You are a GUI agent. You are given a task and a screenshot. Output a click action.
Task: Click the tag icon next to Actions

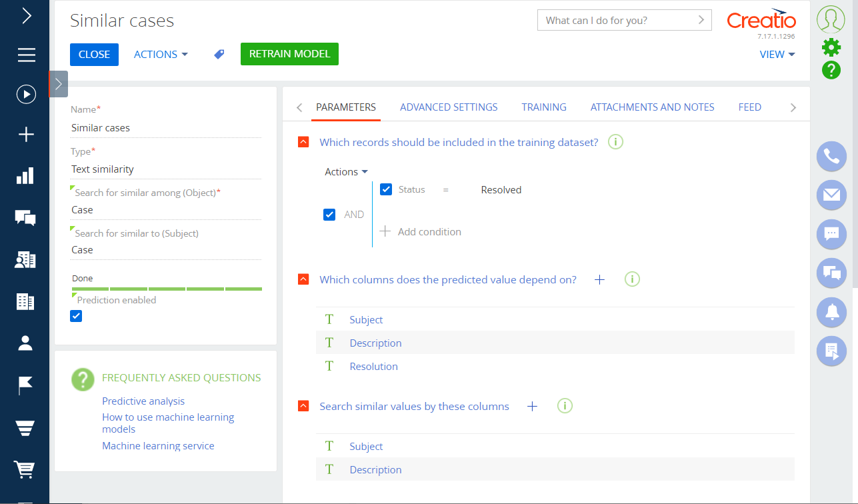(x=219, y=55)
